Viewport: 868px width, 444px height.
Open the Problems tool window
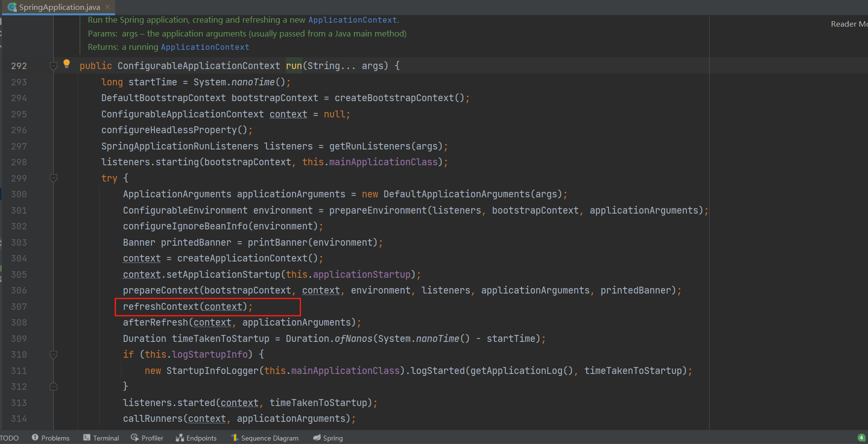(50, 438)
